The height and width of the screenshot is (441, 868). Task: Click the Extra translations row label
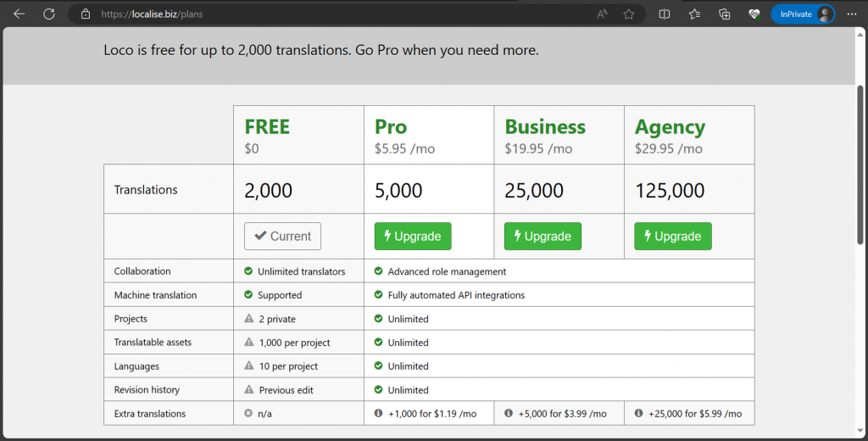(149, 413)
